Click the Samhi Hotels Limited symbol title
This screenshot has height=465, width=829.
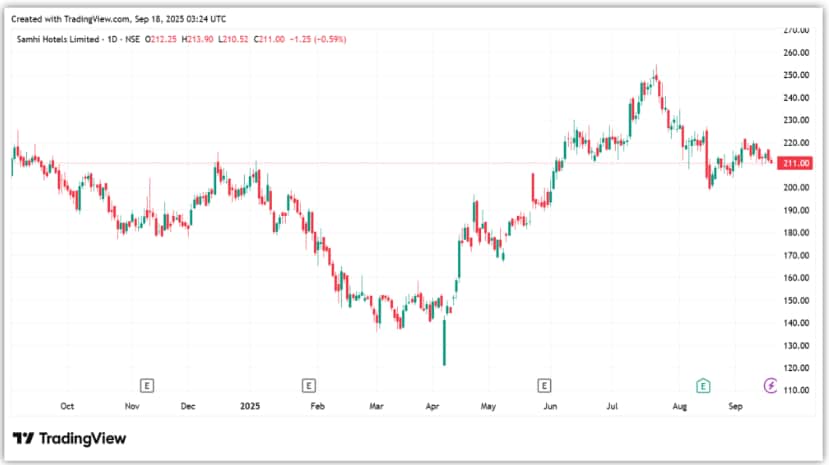pyautogui.click(x=56, y=39)
